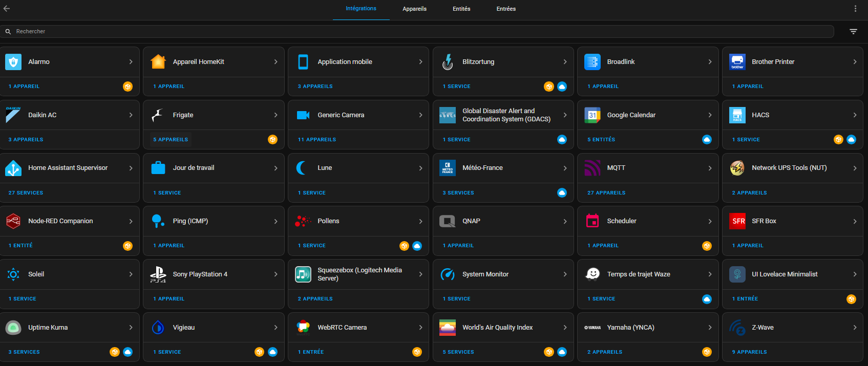Click the MQTT logo icon
Screen dimensions: 868x366
(592, 168)
